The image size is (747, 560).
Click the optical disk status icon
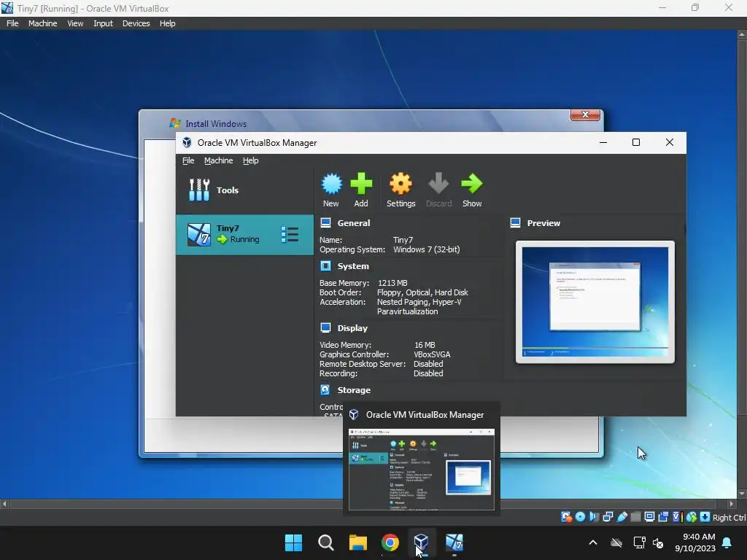[580, 517]
